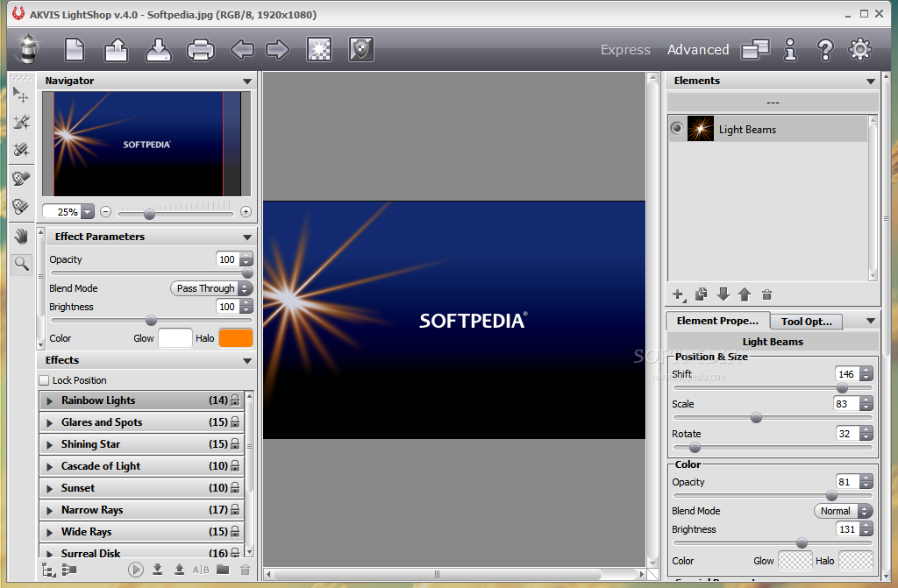Click the delete effect trash icon below Effects list
Image resolution: width=898 pixels, height=588 pixels.
pos(245,570)
